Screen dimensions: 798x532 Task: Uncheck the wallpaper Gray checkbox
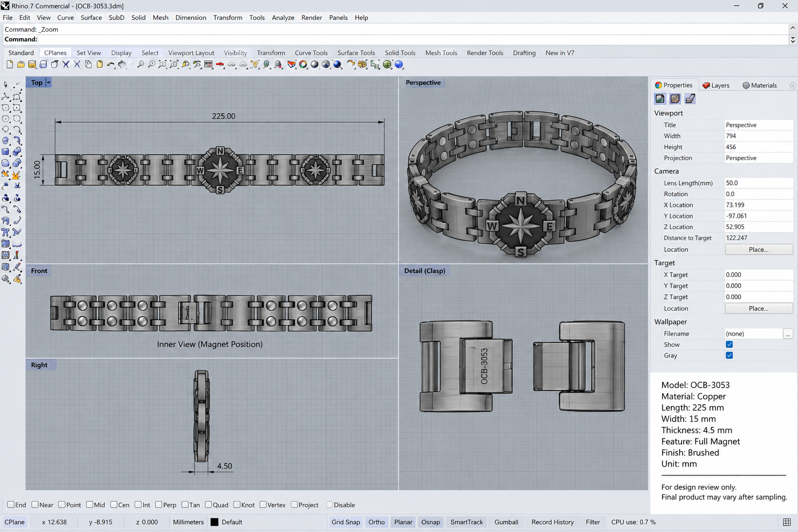point(729,355)
